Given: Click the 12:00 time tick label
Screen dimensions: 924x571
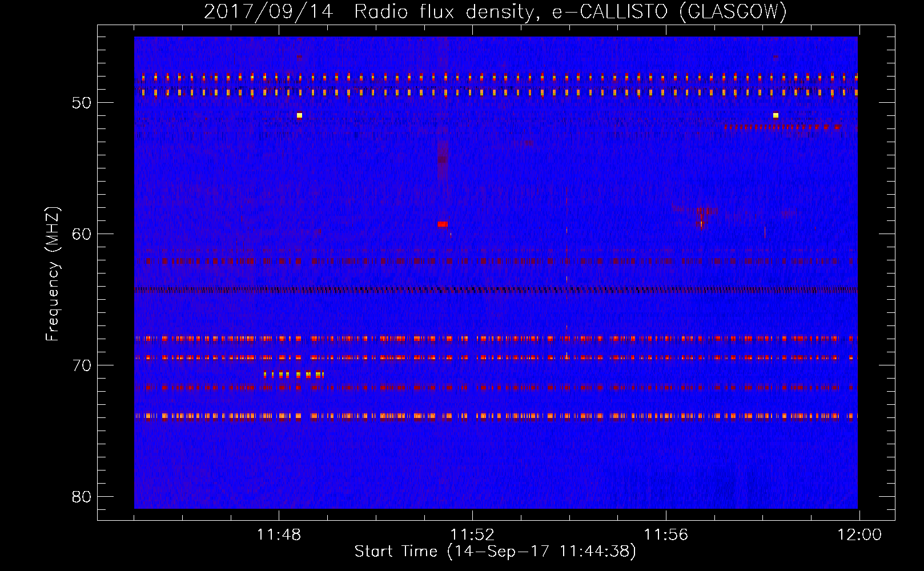Looking at the screenshot, I should click(859, 535).
